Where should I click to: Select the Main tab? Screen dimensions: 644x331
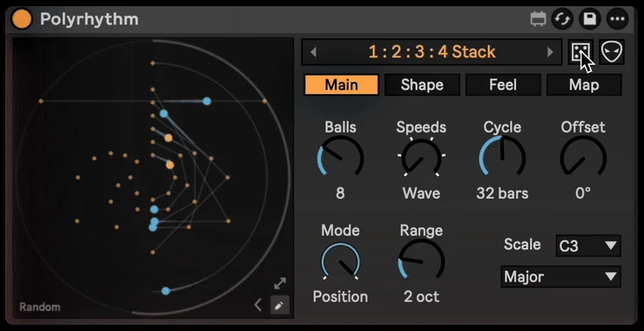pos(341,85)
